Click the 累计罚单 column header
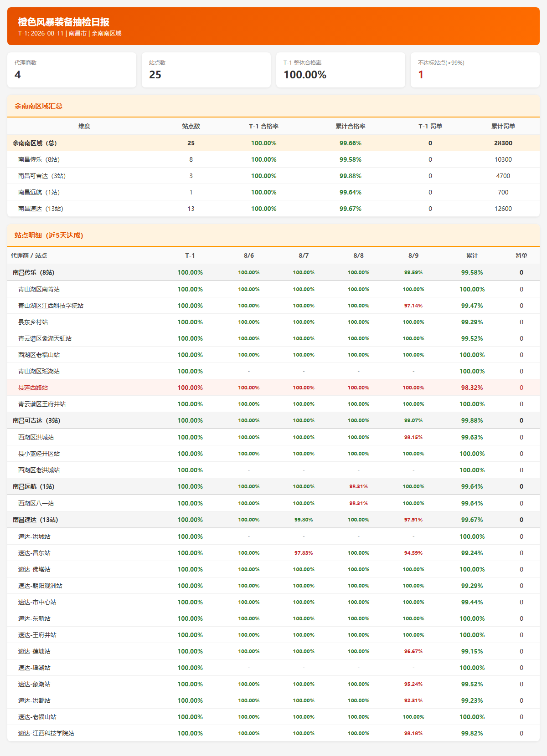Image resolution: width=547 pixels, height=756 pixels. click(x=503, y=126)
